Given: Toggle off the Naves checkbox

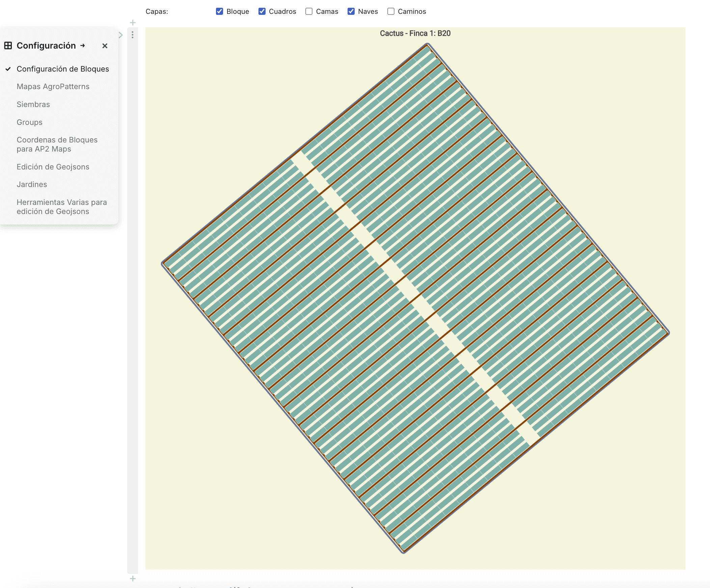Looking at the screenshot, I should click(351, 11).
